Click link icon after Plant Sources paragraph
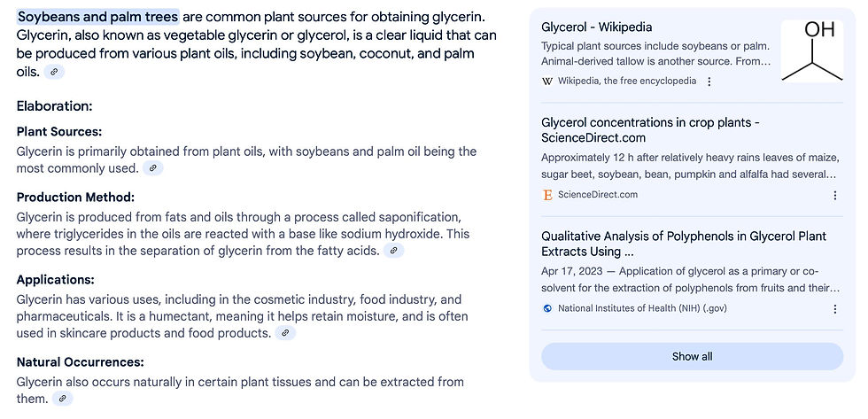Viewport: 868px width, 419px height. 152,167
